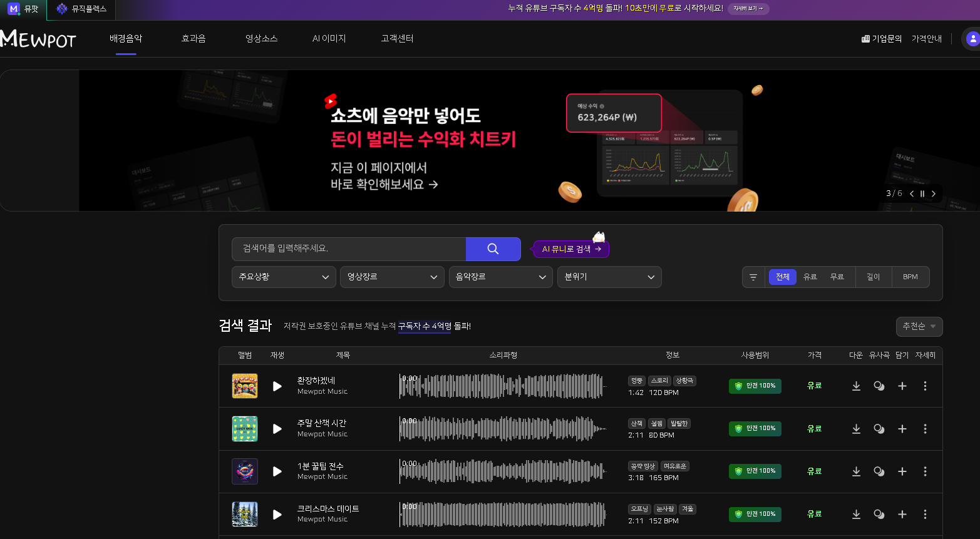Open the 추천순 sort dropdown
This screenshot has height=539, width=980.
(x=919, y=327)
